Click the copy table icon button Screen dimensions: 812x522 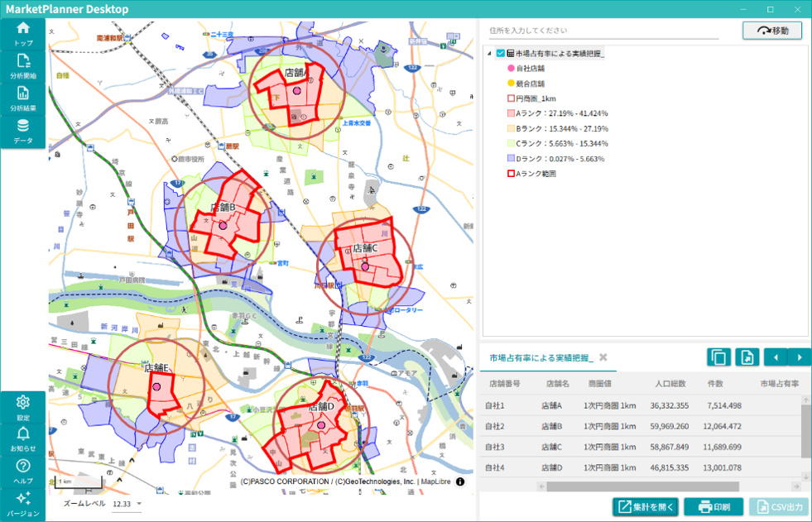click(718, 357)
